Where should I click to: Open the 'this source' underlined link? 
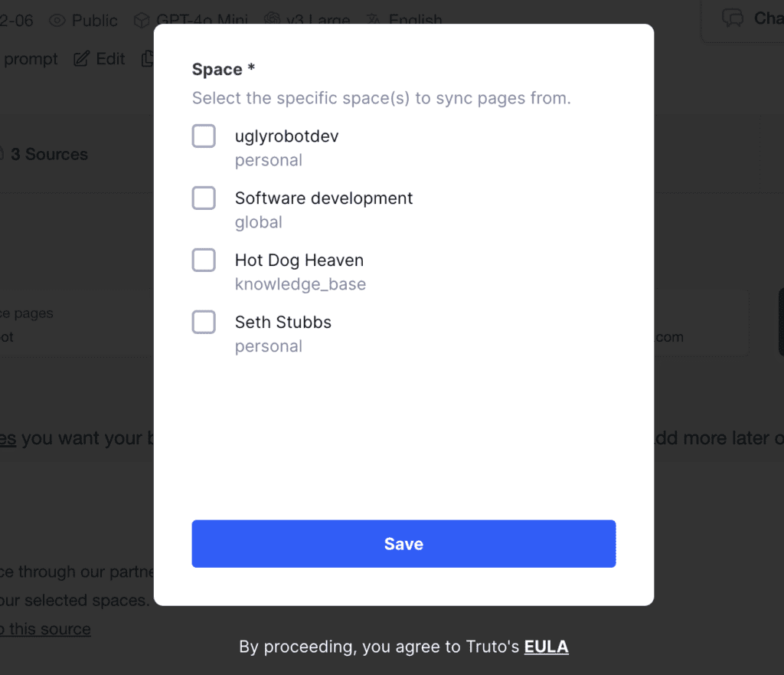click(46, 629)
